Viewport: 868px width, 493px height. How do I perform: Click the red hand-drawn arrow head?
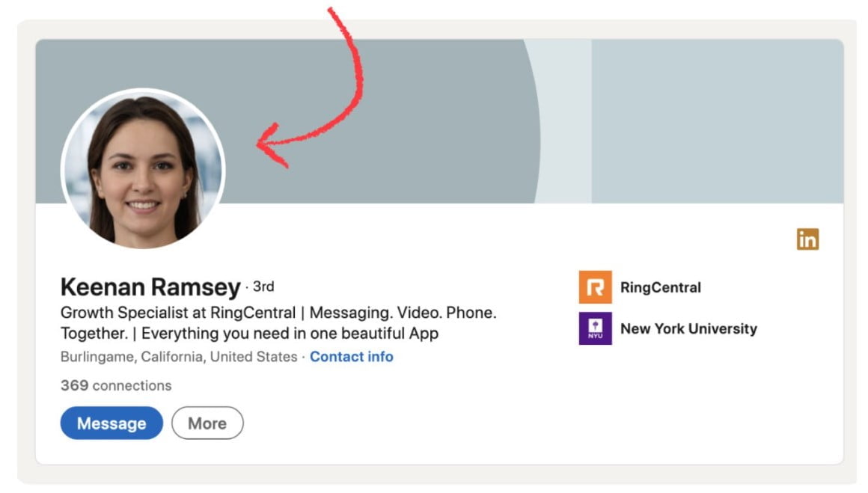tap(268, 144)
